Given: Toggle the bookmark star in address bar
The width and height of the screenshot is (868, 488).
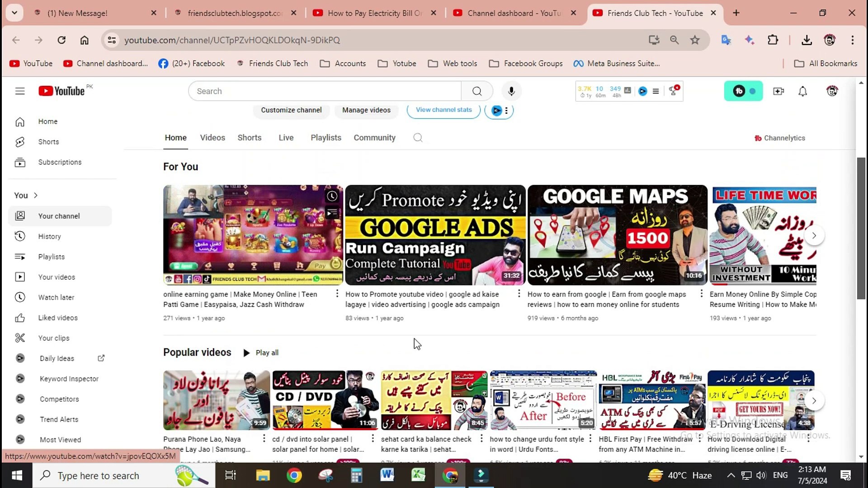Looking at the screenshot, I should pyautogui.click(x=695, y=40).
